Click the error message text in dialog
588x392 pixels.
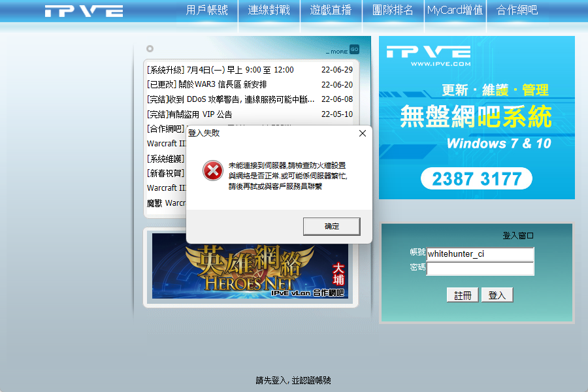pyautogui.click(x=287, y=176)
